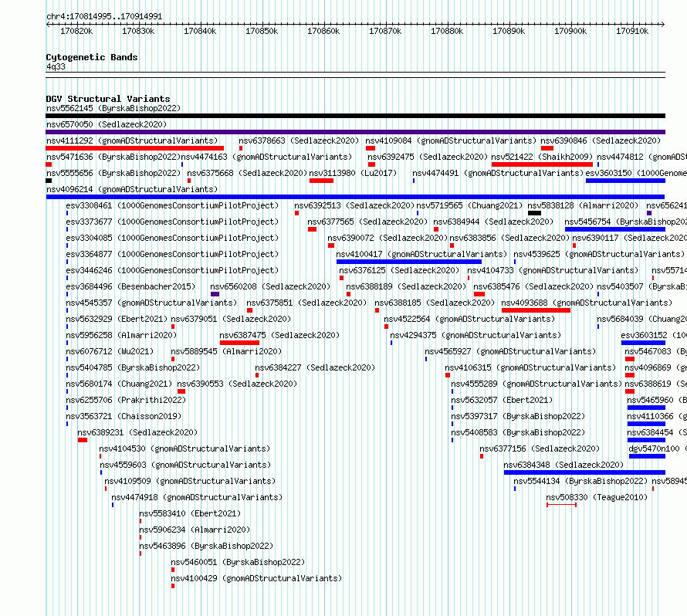Click red bar under nsv6390846
687x616 pixels.
tap(547, 148)
